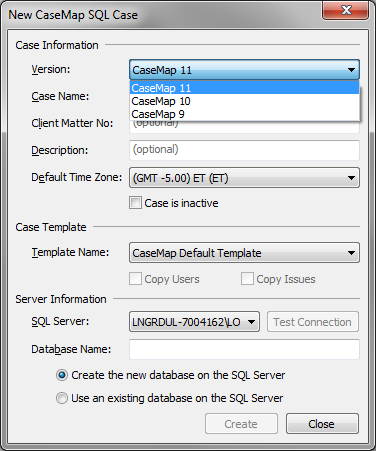Open the Template Name dropdown
The width and height of the screenshot is (376, 451).
(x=244, y=253)
